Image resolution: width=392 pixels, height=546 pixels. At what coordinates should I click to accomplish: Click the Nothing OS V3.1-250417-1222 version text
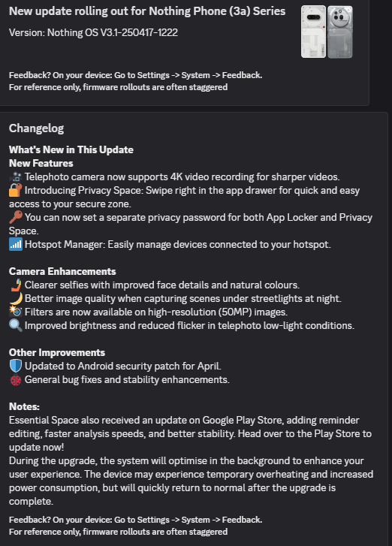point(93,33)
